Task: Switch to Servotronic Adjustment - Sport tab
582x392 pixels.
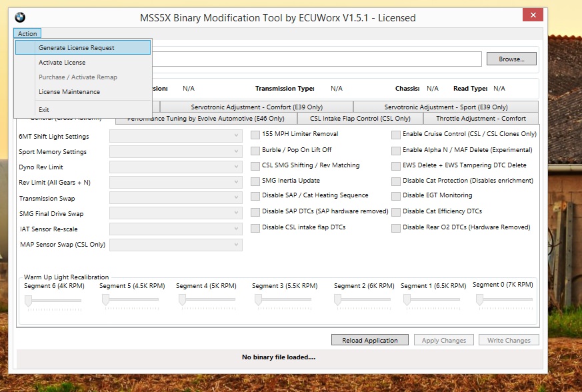Action: pyautogui.click(x=446, y=107)
